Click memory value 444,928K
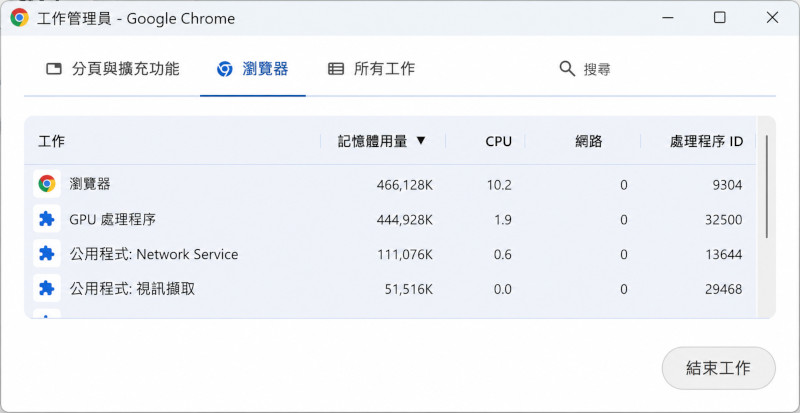Image resolution: width=800 pixels, height=413 pixels. pyautogui.click(x=405, y=220)
